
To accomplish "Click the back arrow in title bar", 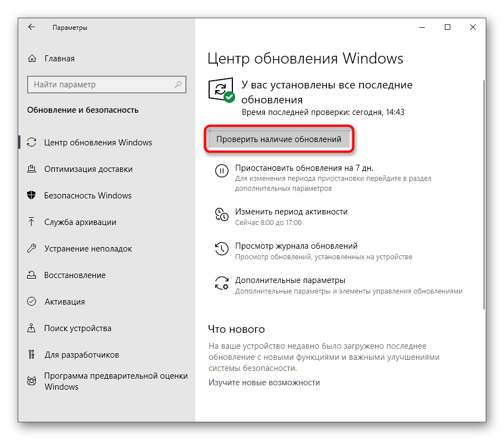I will [32, 27].
